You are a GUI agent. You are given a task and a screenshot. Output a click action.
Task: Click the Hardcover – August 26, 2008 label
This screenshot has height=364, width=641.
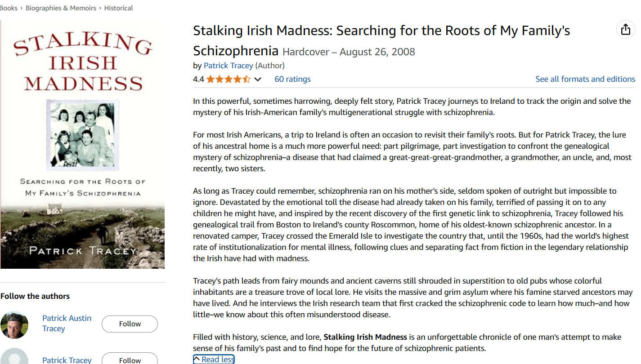click(x=349, y=52)
